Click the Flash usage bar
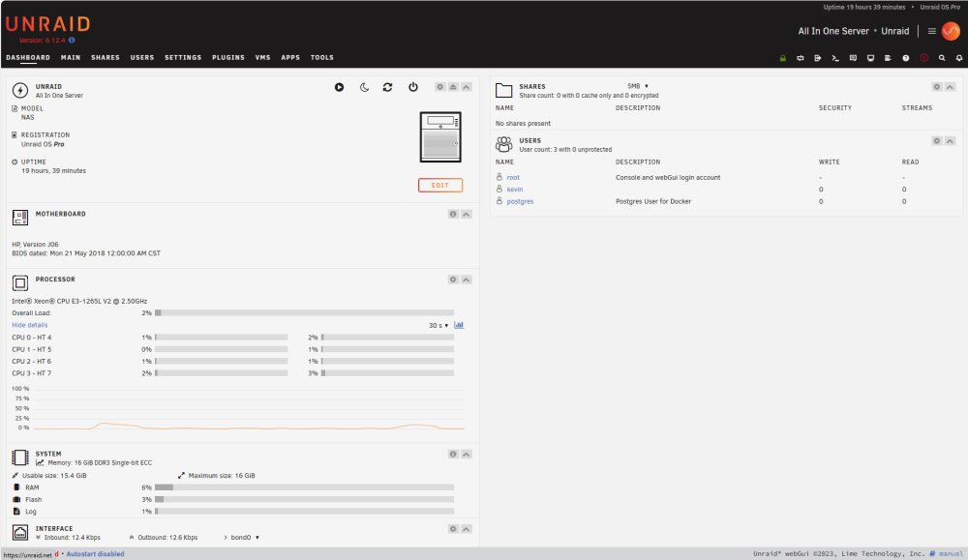The image size is (968, 560). [304, 500]
